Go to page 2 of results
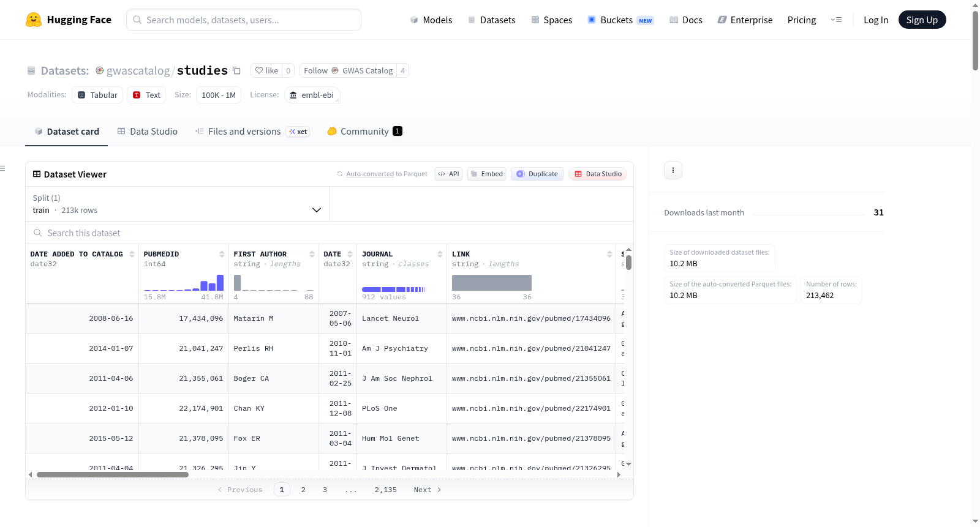This screenshot has height=527, width=980. coord(303,490)
